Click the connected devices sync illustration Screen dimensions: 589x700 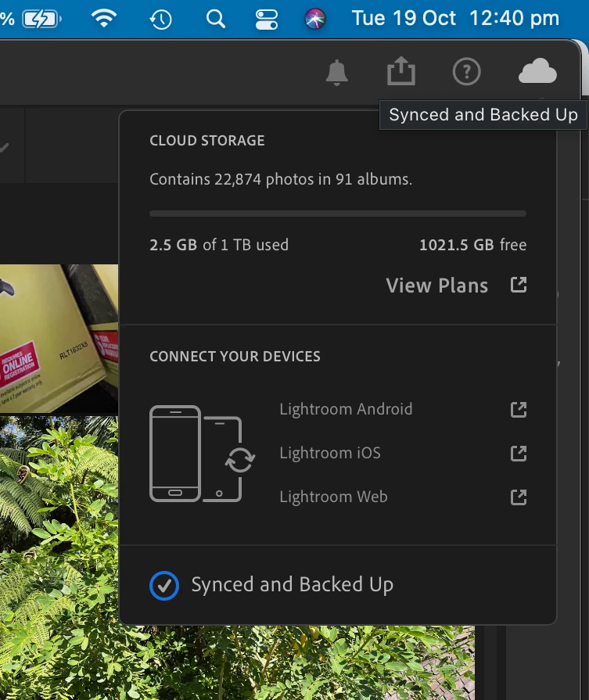203,454
